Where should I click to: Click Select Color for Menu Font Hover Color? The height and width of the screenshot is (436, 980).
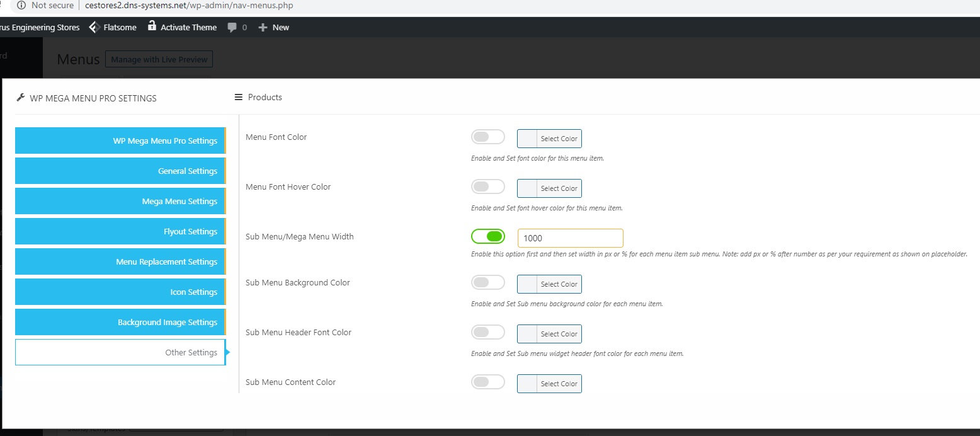[x=559, y=188]
